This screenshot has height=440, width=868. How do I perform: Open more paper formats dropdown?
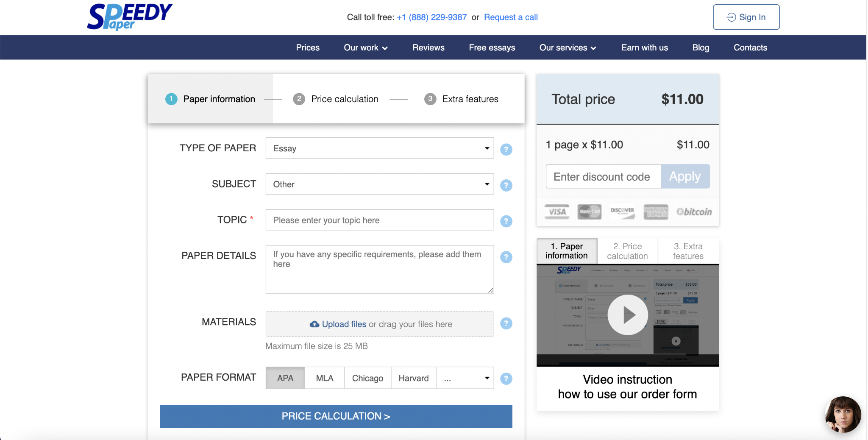(465, 378)
